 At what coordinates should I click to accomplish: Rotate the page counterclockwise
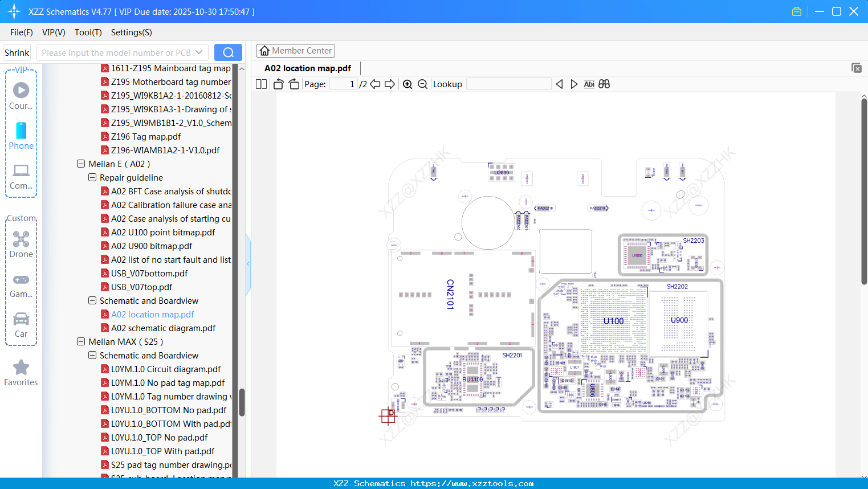point(278,84)
